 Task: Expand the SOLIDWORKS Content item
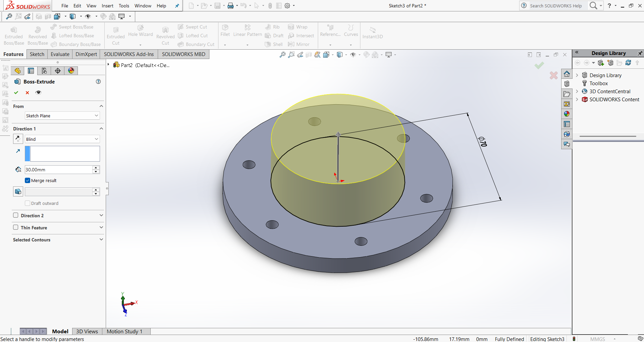click(577, 99)
